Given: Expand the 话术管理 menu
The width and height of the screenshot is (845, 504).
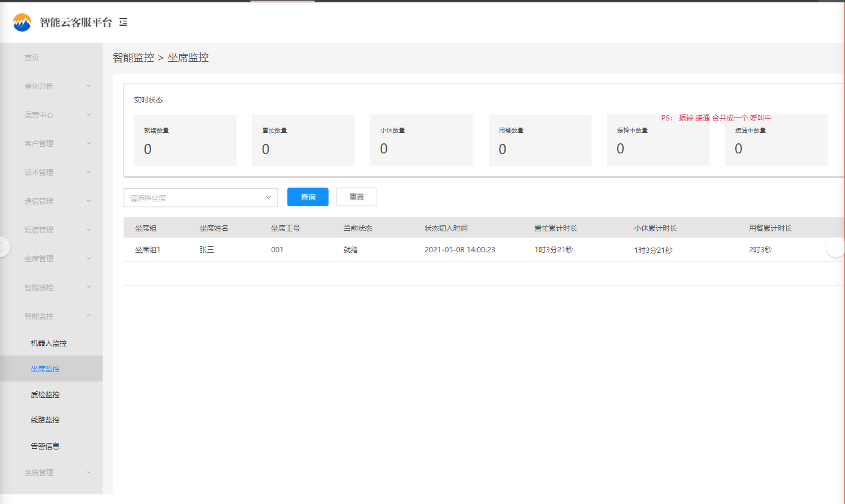Looking at the screenshot, I should click(52, 173).
